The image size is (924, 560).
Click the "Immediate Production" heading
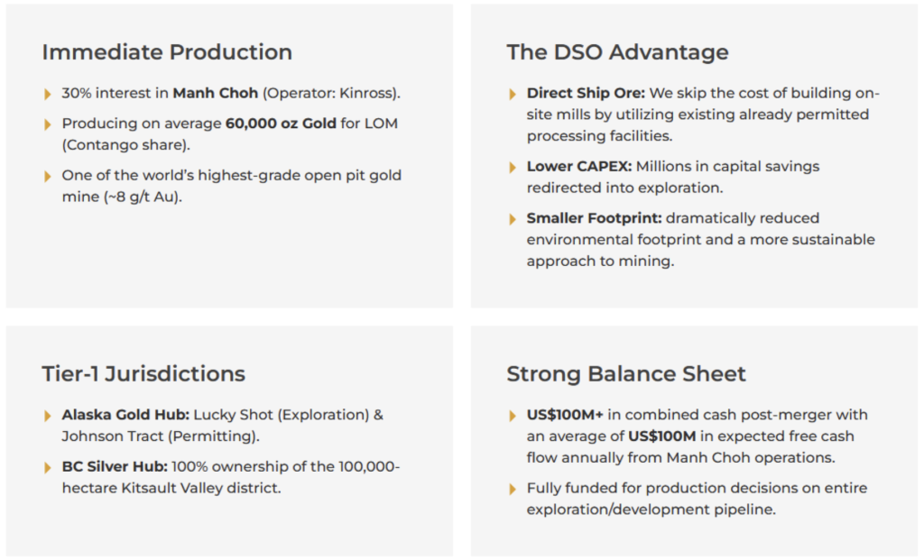click(167, 52)
